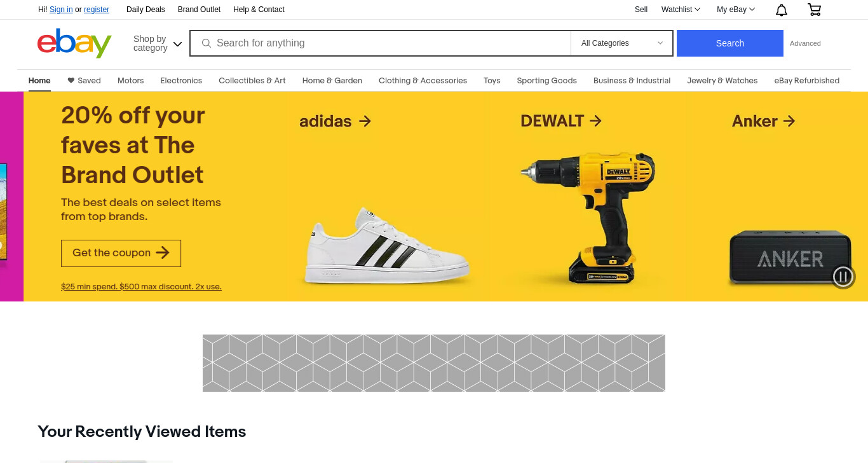
Task: Expand Shop by category menu
Action: click(158, 43)
